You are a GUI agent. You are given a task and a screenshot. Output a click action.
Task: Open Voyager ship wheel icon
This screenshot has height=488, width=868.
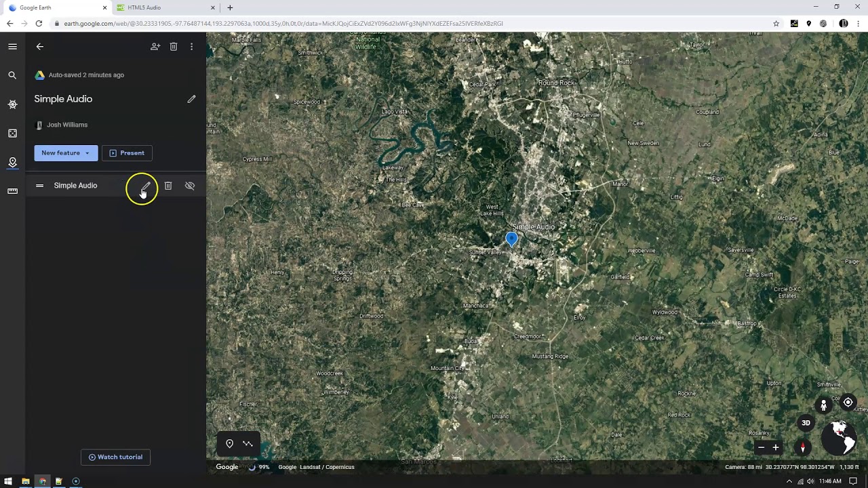click(x=12, y=104)
